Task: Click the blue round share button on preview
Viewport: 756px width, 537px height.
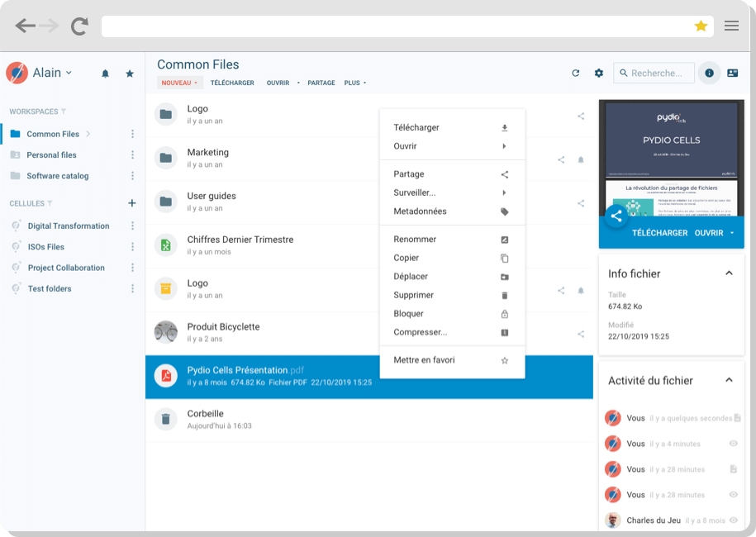Action: click(x=616, y=216)
